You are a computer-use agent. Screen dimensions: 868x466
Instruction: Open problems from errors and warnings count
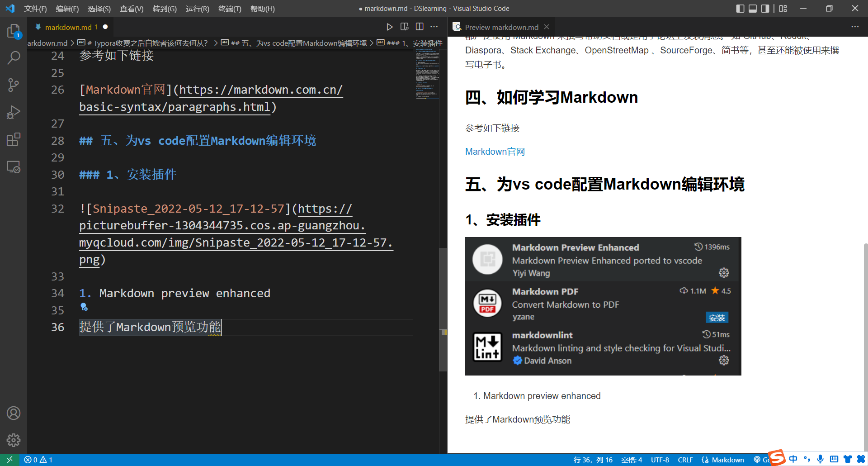pos(38,460)
